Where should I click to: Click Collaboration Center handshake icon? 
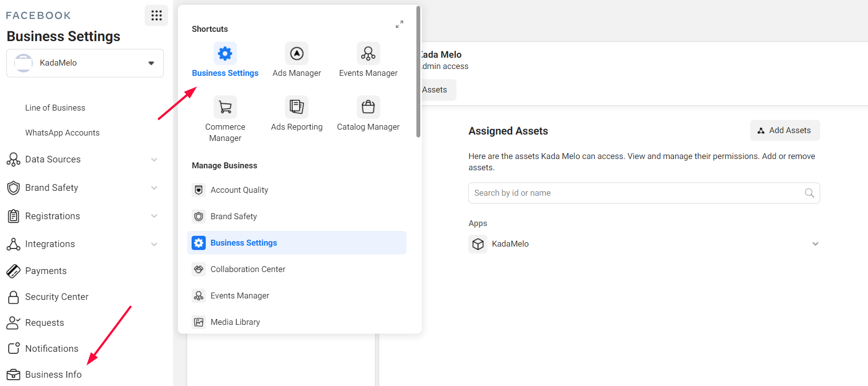click(199, 269)
